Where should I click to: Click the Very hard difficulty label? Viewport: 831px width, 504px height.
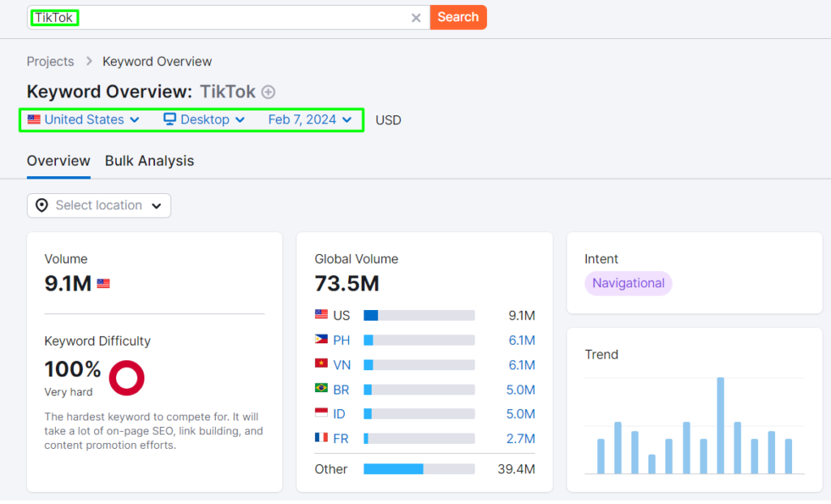pyautogui.click(x=68, y=392)
